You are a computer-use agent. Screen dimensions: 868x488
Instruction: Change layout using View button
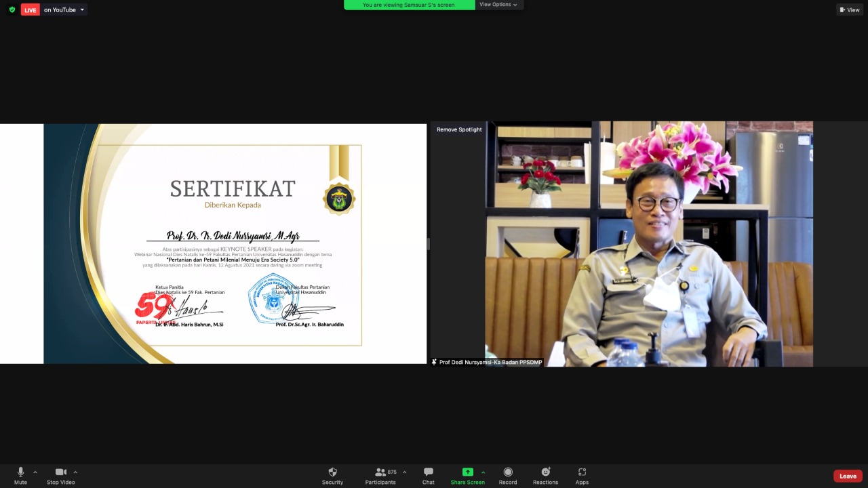850,9
